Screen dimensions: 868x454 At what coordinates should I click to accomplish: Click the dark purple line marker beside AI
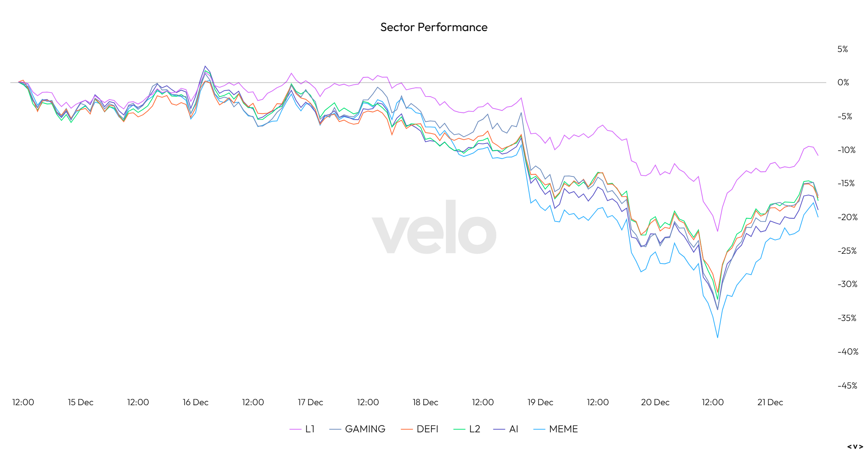coord(499,429)
